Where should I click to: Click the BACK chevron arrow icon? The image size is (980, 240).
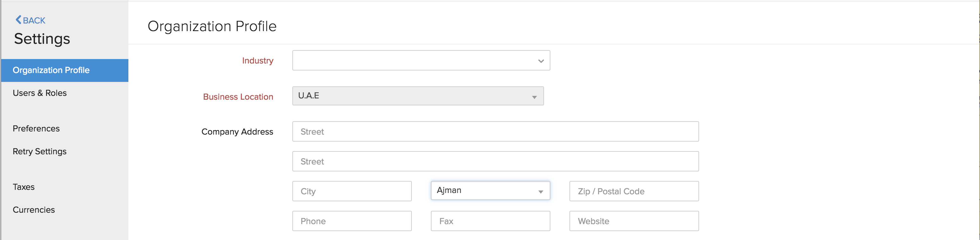click(18, 20)
